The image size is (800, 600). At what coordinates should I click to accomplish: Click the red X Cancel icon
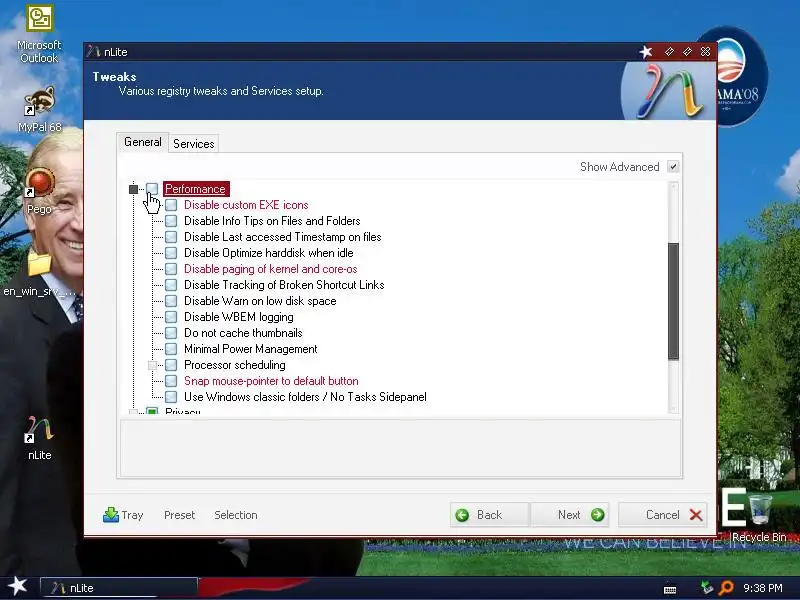pyautogui.click(x=695, y=515)
